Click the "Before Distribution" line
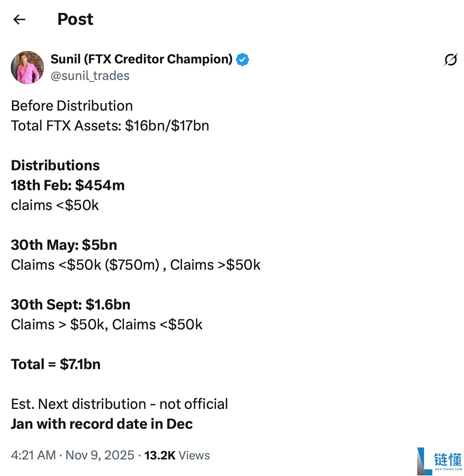The height and width of the screenshot is (476, 464). [72, 106]
